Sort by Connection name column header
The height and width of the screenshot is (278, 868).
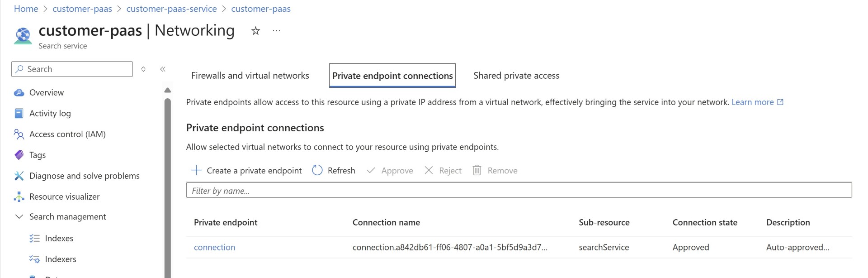(x=386, y=222)
